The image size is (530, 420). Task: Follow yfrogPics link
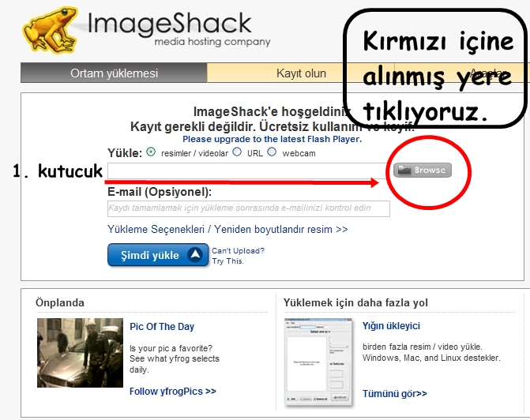[x=173, y=391]
